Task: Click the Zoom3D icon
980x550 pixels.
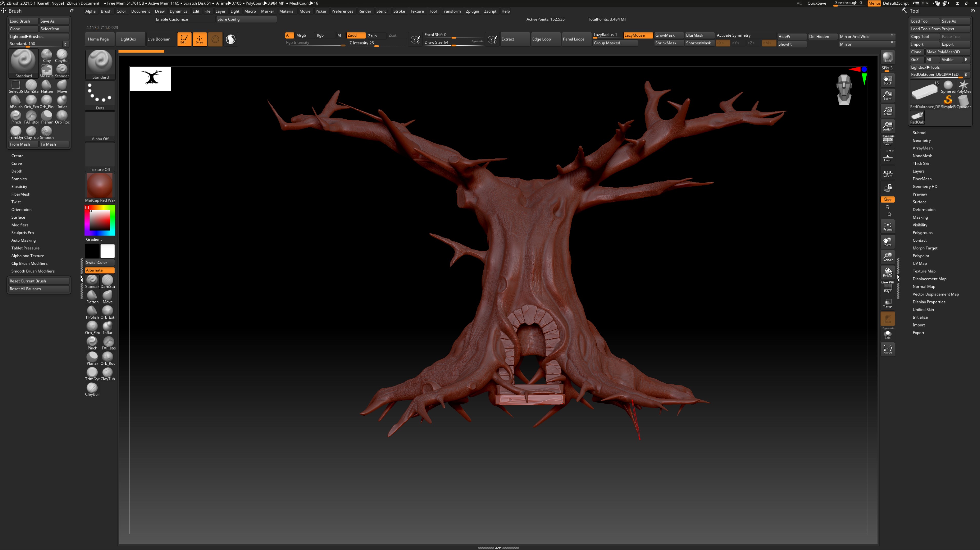Action: [x=887, y=257]
